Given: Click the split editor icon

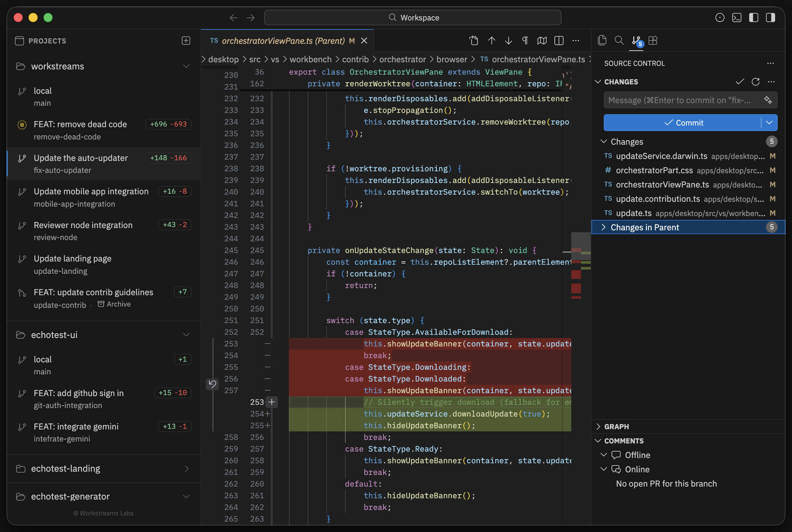Looking at the screenshot, I should [558, 40].
